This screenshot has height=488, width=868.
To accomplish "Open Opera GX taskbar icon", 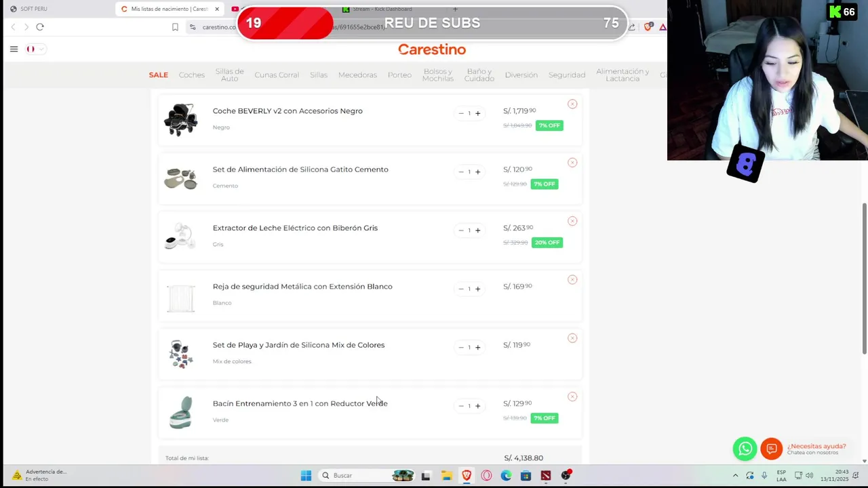I will coord(486,476).
